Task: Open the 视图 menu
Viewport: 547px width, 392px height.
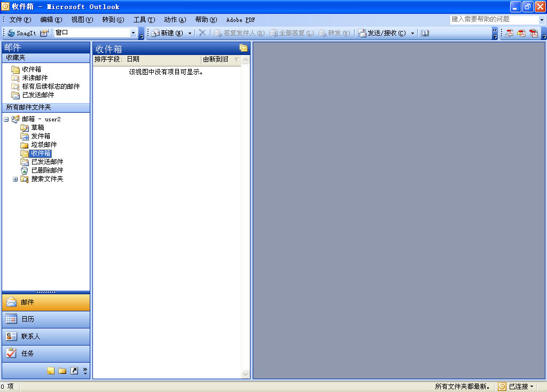Action: pyautogui.click(x=82, y=20)
